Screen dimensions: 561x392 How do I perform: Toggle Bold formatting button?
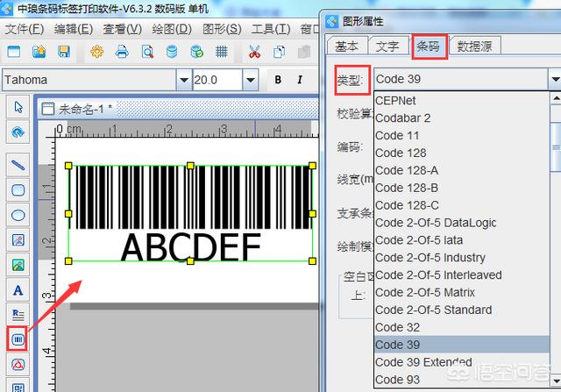(x=278, y=80)
